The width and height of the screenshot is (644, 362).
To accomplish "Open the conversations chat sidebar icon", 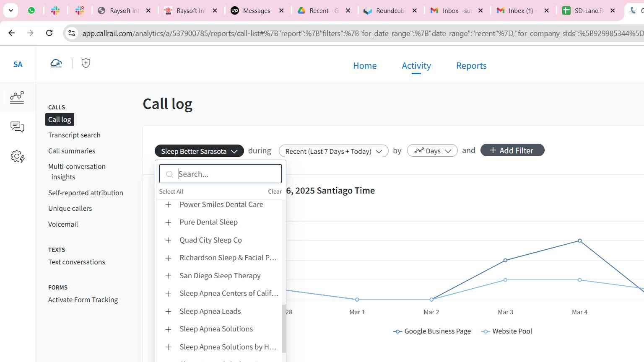I will click(x=17, y=127).
